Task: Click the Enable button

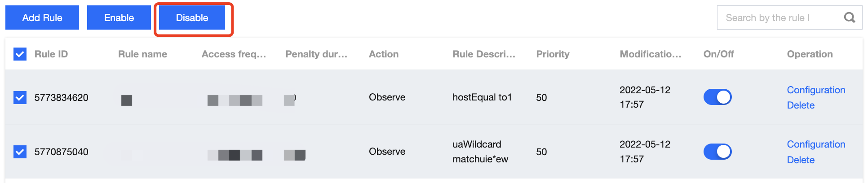Action: tap(119, 17)
